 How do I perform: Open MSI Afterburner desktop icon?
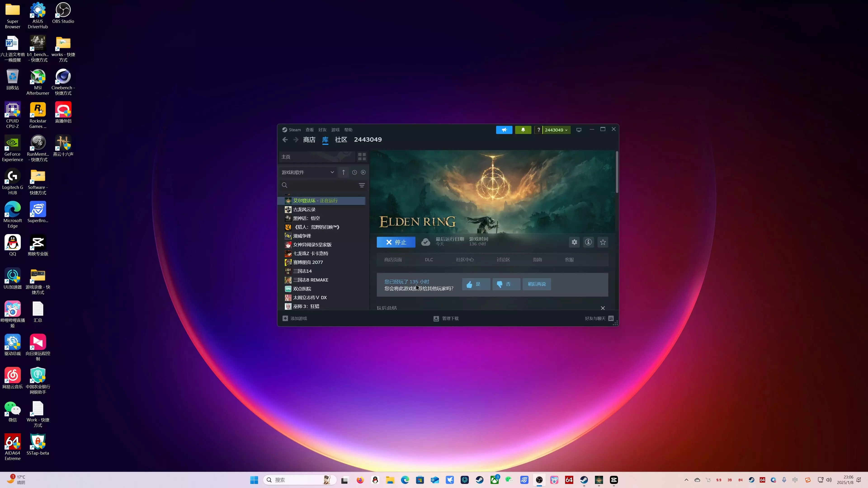point(38,82)
